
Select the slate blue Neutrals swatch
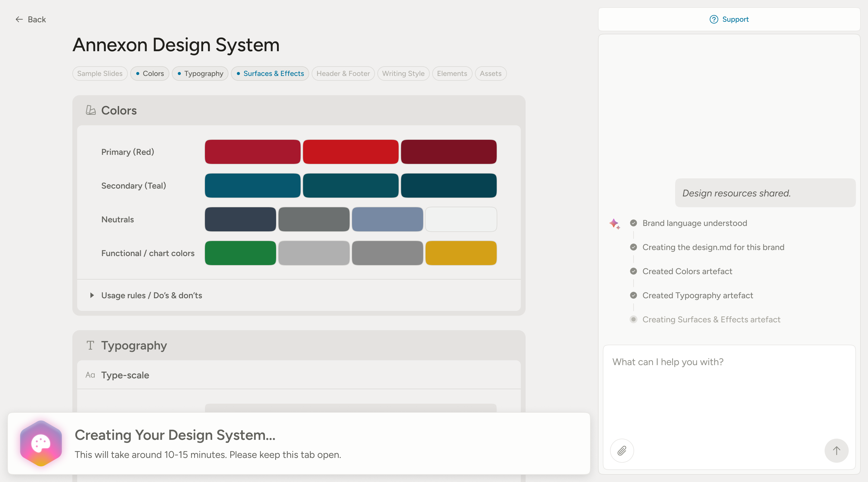point(388,219)
